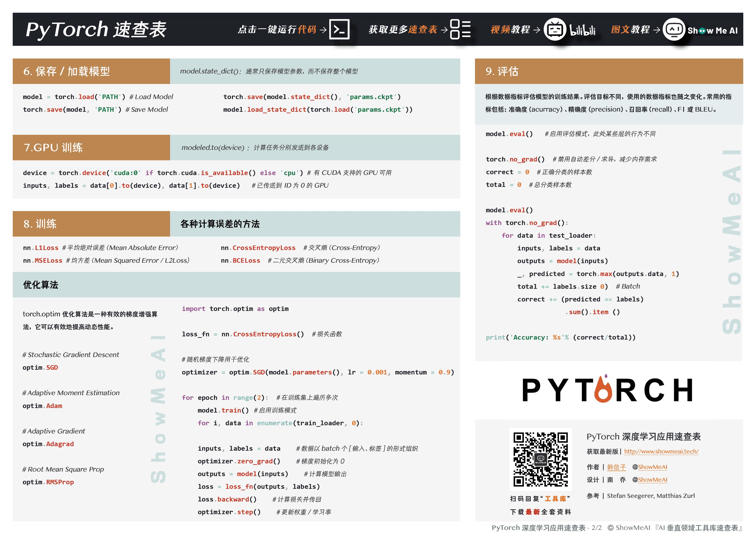
Task: Click the cheat sheet list icon
Action: point(460,30)
